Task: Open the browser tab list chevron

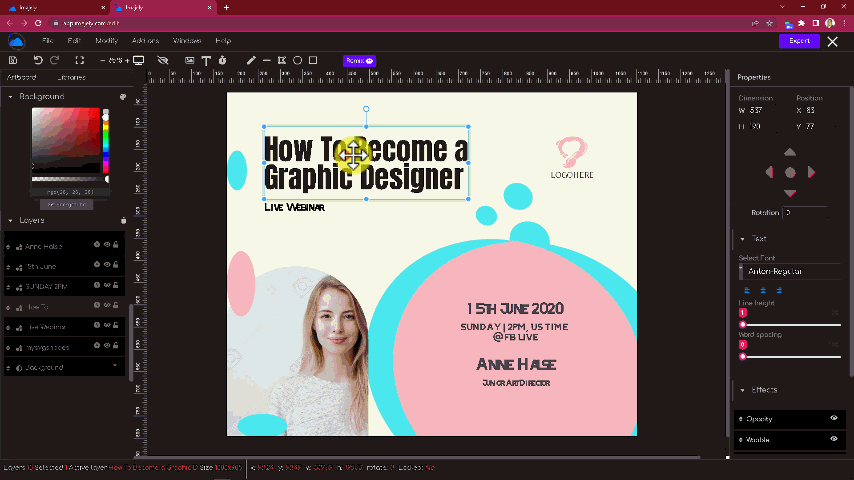Action: 782,7
